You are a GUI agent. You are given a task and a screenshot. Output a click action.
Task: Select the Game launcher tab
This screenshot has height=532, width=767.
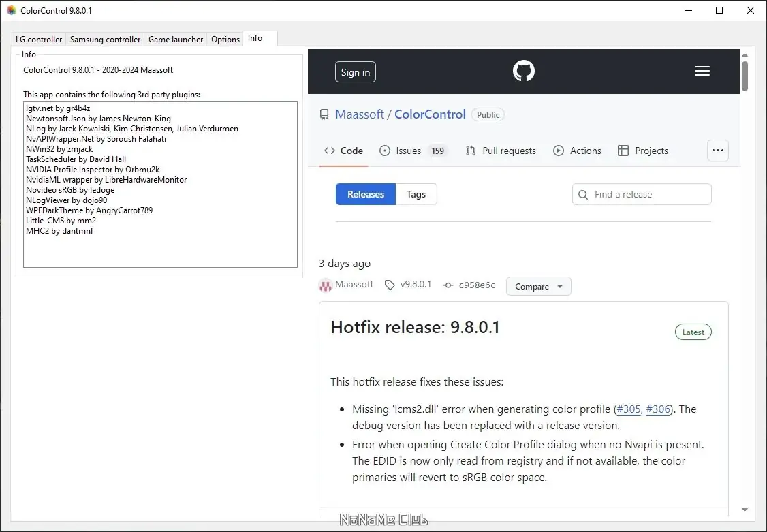pos(176,40)
